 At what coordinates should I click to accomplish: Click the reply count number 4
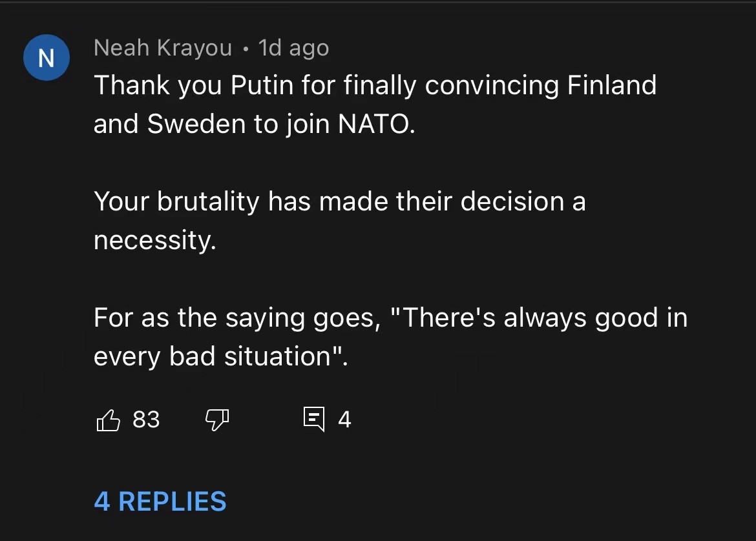344,420
